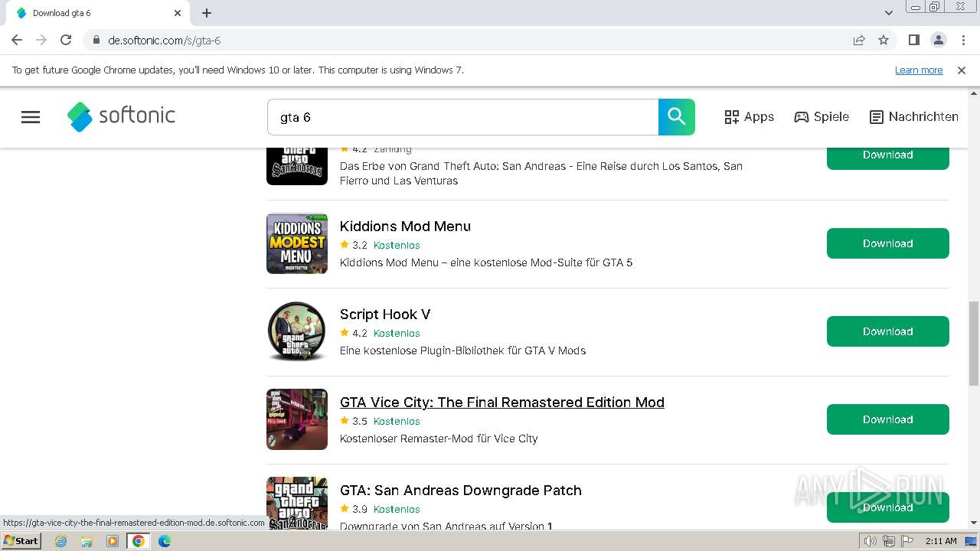Click the address bar URL
980x551 pixels.
coord(165,40)
